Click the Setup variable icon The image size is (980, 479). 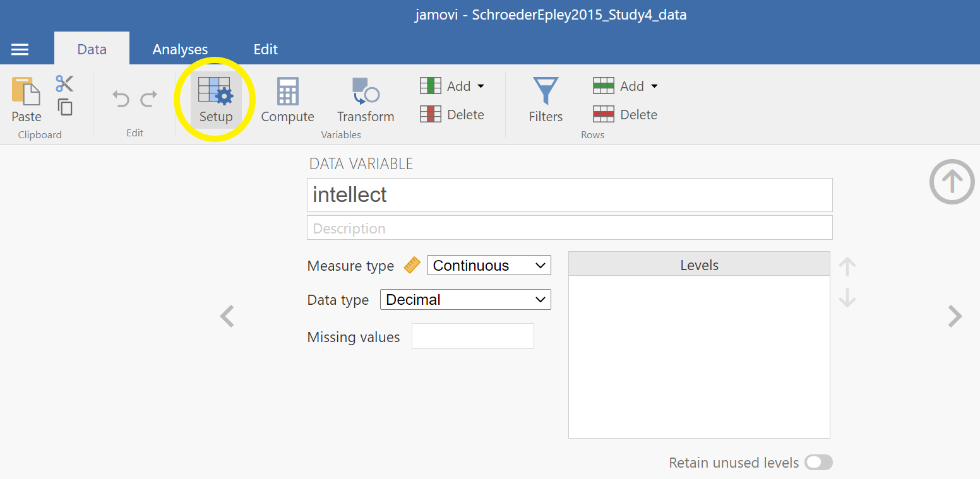(x=215, y=92)
